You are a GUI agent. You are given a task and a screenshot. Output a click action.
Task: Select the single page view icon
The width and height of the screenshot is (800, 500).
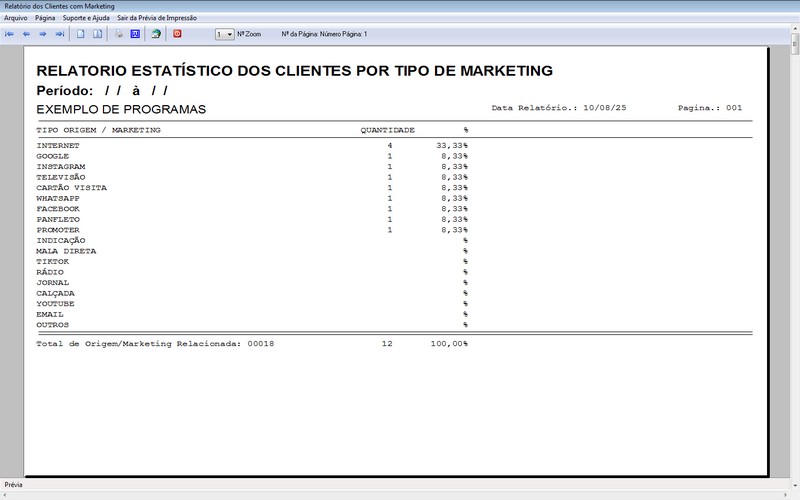[81, 34]
